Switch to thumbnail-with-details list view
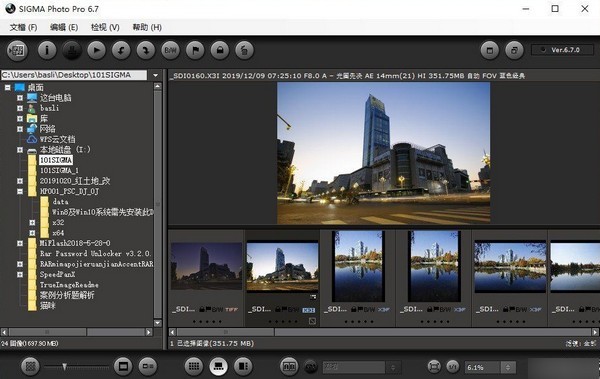600x379 pixels. (x=148, y=366)
